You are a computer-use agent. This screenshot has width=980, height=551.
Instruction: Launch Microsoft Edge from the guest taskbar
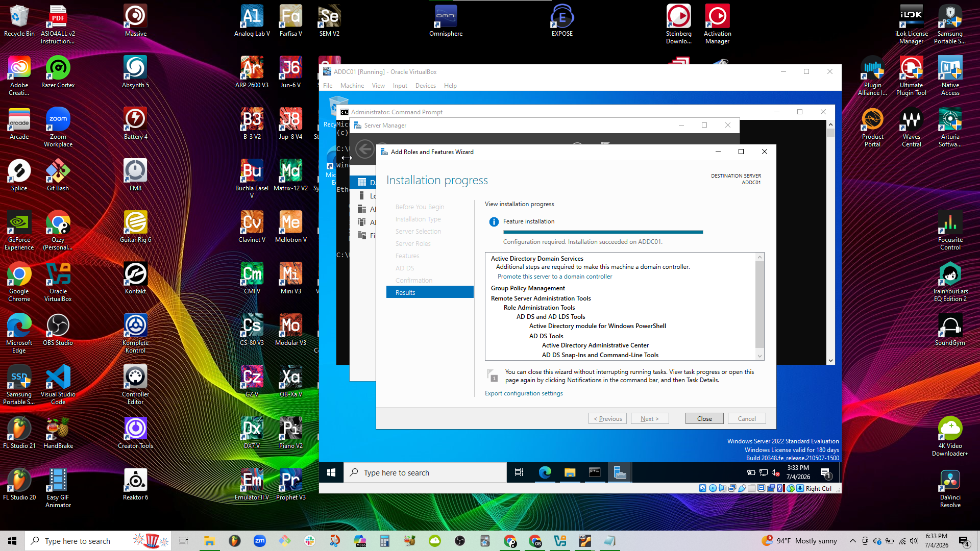tap(545, 473)
